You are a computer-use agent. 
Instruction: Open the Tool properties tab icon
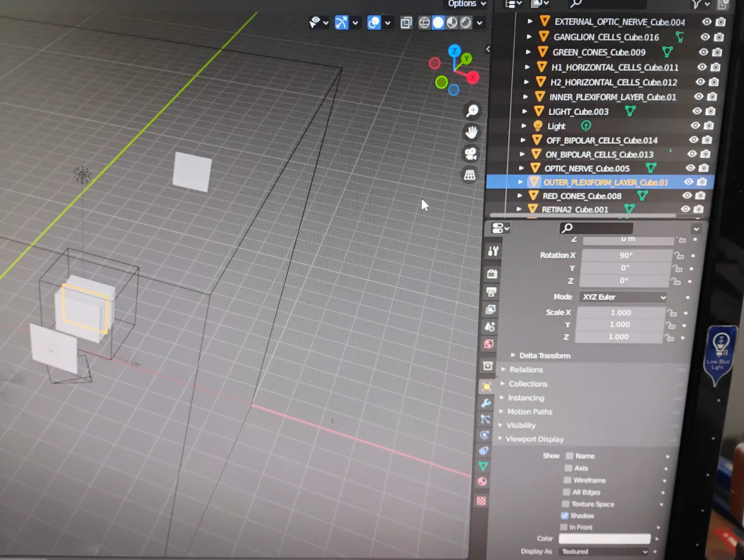click(493, 251)
